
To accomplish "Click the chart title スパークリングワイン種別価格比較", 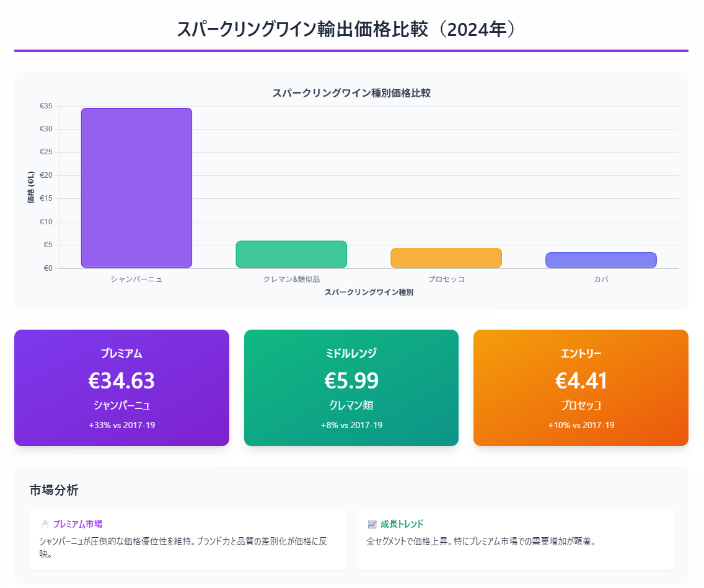I will 351,94.
